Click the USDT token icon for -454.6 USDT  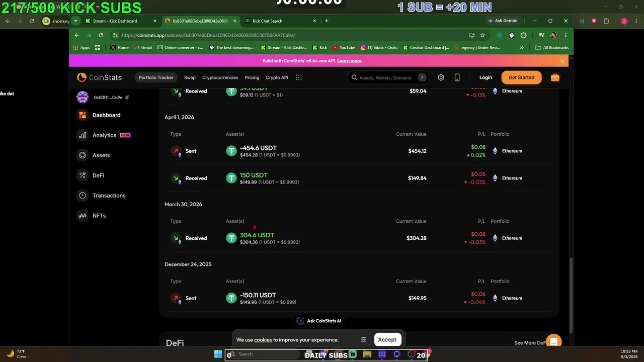point(231,151)
